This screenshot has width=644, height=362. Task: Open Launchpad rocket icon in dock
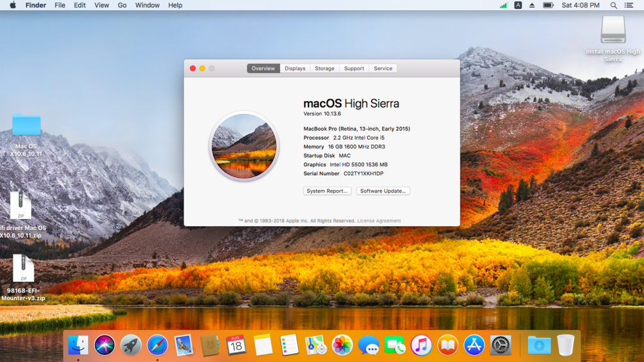pyautogui.click(x=131, y=345)
